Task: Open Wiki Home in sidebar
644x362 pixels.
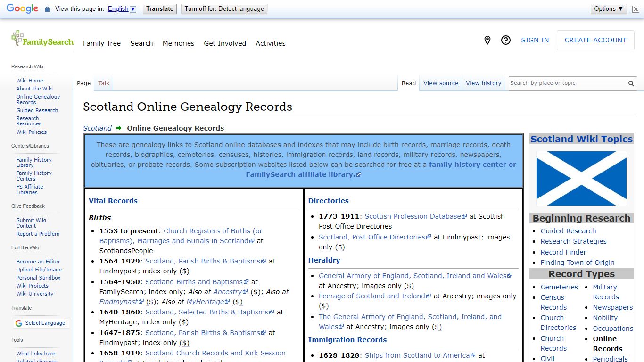Action: [30, 81]
